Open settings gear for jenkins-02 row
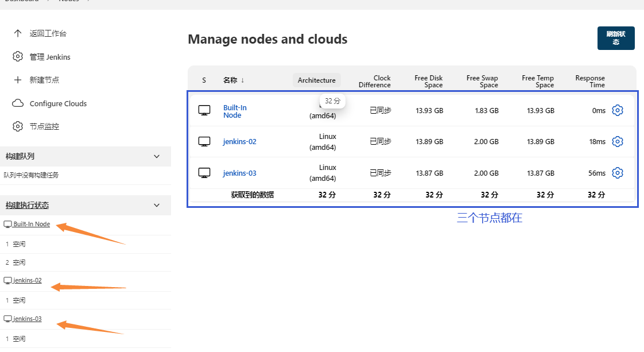 [617, 141]
